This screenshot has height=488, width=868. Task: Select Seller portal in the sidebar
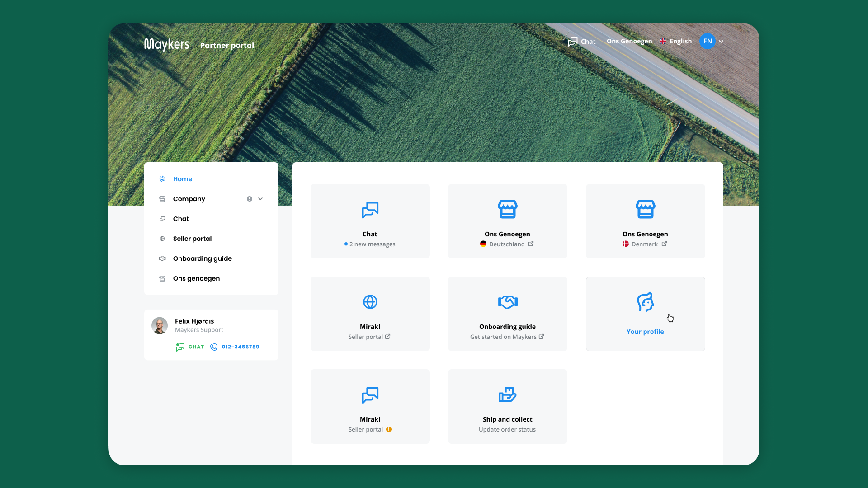(192, 239)
